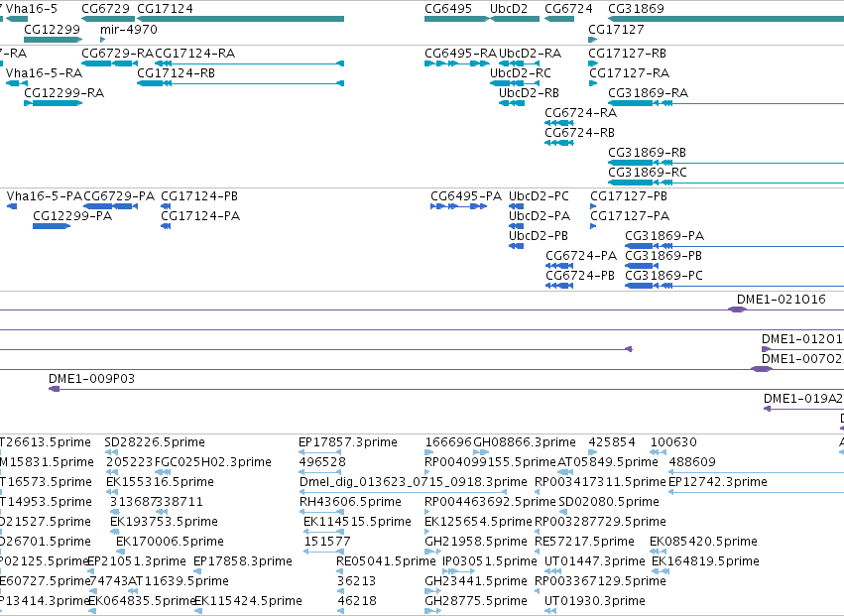
Task: Click protein CG6724-PA label
Action: [581, 256]
